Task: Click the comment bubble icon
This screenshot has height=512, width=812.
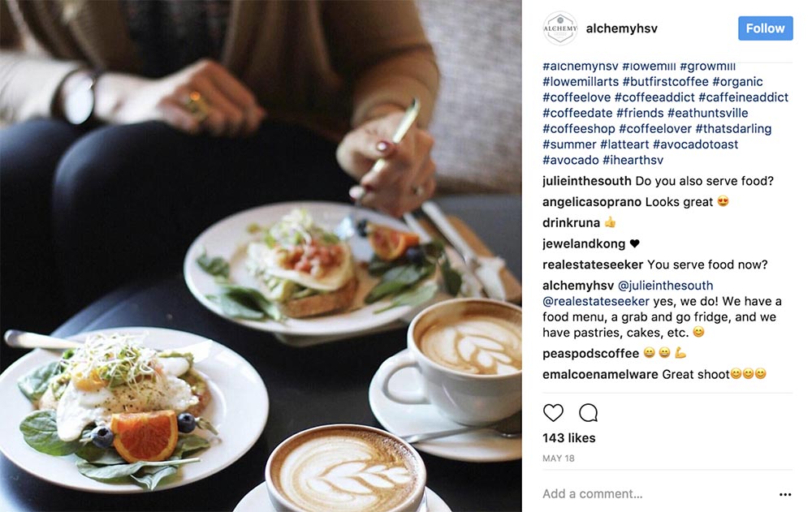Action: coord(588,413)
